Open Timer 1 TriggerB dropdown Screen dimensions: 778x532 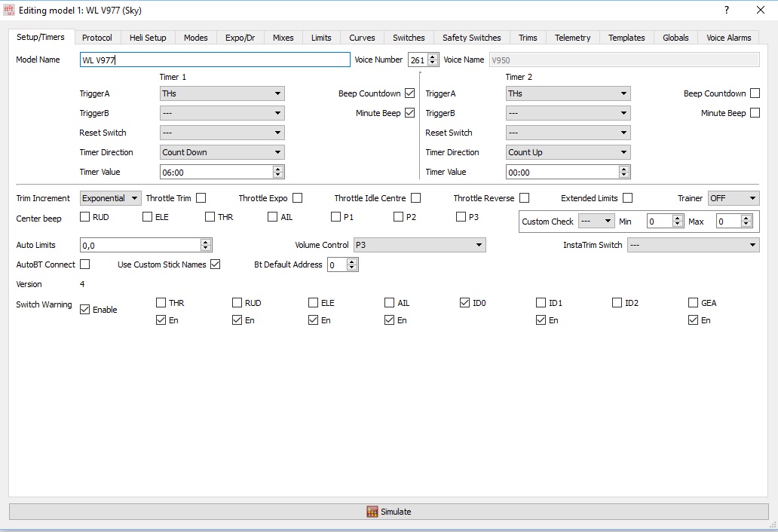222,113
